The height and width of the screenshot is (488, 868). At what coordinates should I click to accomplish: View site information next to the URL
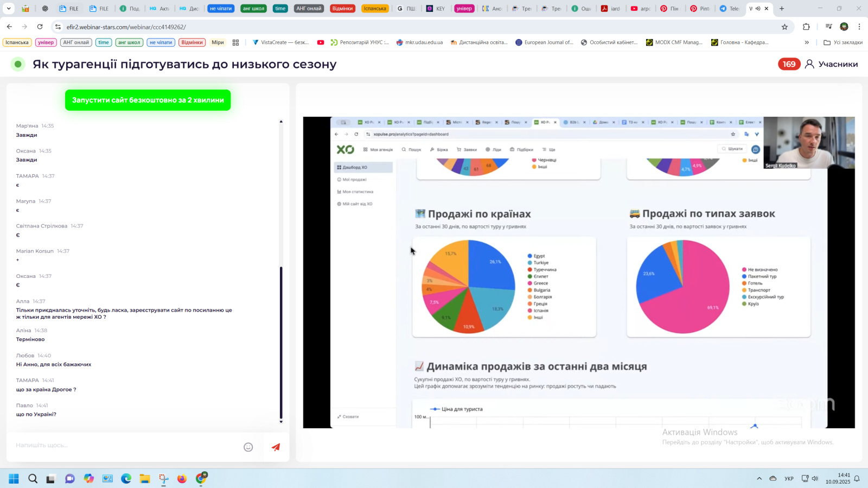[58, 27]
